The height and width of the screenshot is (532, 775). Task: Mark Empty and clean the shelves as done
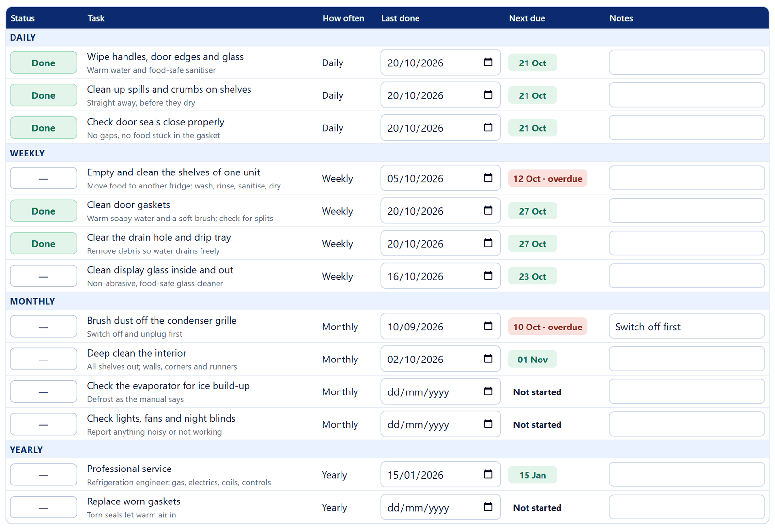click(43, 178)
